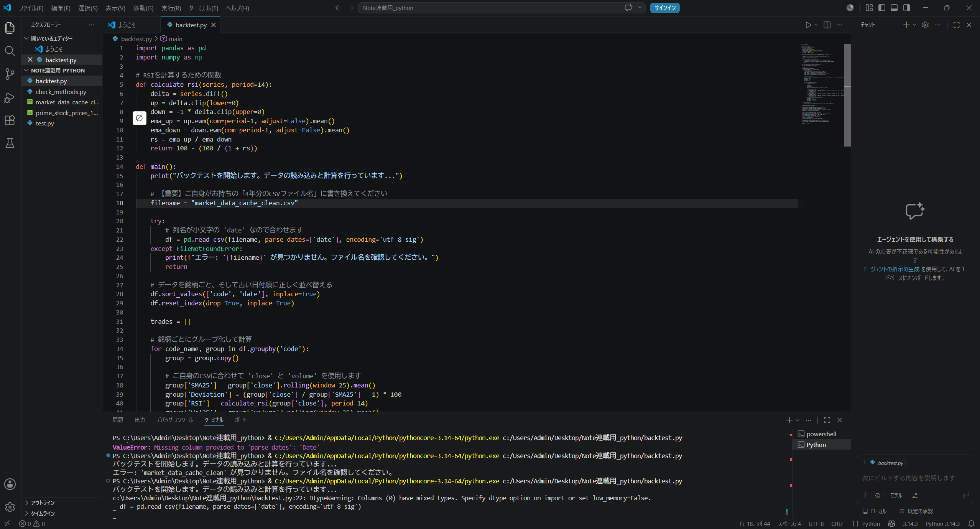Switch to the 出力 panel tab
This screenshot has height=529, width=980.
tap(140, 420)
